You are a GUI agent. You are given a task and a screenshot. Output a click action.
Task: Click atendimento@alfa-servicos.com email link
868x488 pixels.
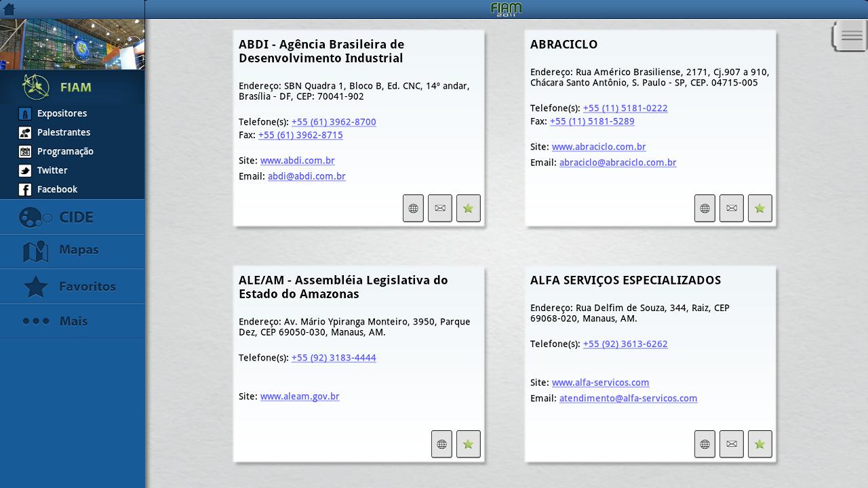(x=628, y=399)
